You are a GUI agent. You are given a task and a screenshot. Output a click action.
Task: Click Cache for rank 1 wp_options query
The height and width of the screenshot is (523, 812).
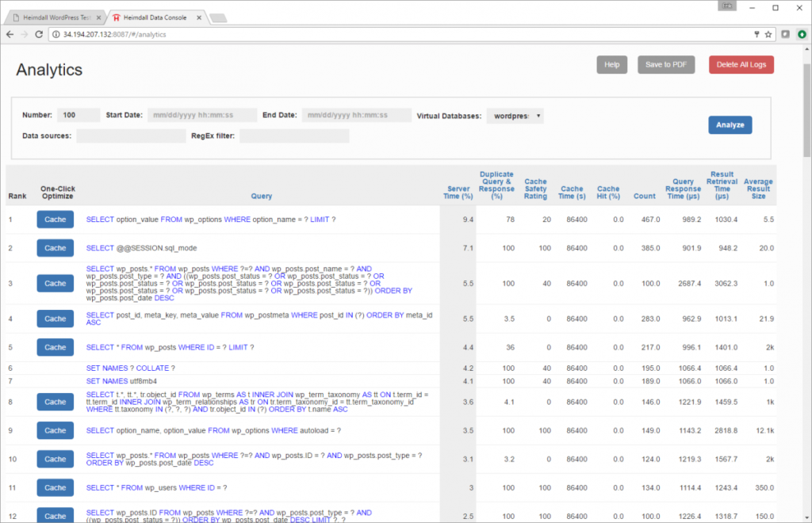(55, 220)
